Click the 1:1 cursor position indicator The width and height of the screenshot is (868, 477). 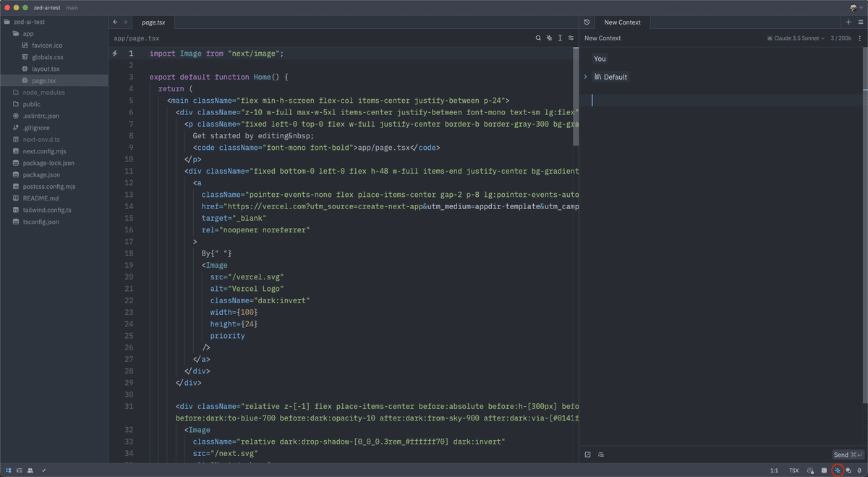(774, 470)
